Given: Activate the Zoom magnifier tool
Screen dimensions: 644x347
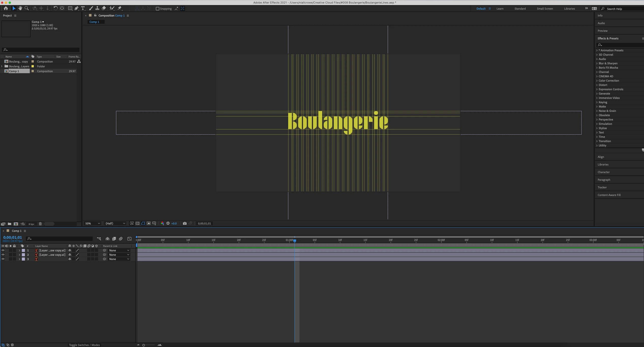Looking at the screenshot, I should 26,8.
